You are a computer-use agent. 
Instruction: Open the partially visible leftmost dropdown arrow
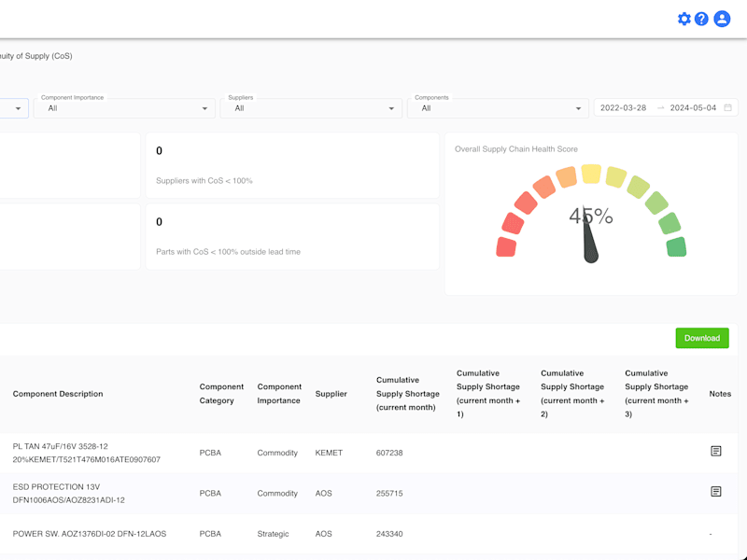18,108
